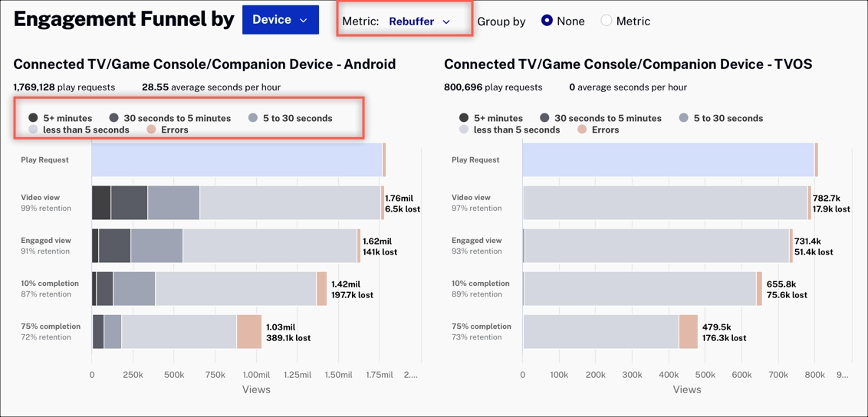Click 5 to 30 seconds TVOS legend dot
868x417 pixels.
(x=684, y=118)
